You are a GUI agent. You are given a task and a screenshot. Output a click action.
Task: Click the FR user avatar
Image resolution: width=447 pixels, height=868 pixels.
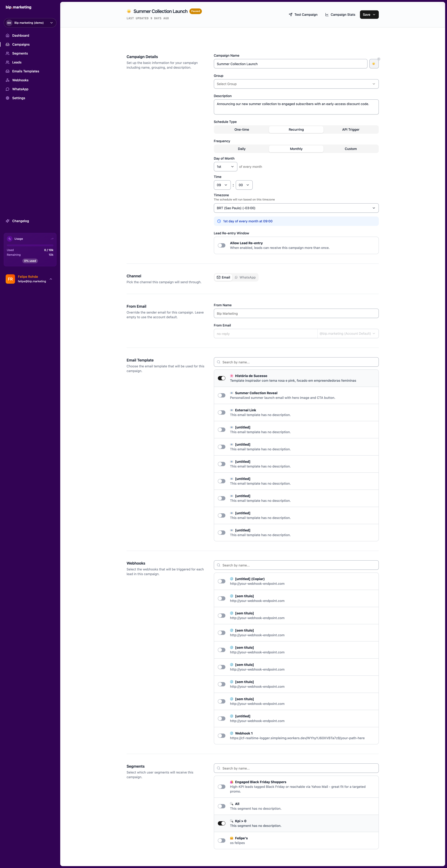[10, 279]
